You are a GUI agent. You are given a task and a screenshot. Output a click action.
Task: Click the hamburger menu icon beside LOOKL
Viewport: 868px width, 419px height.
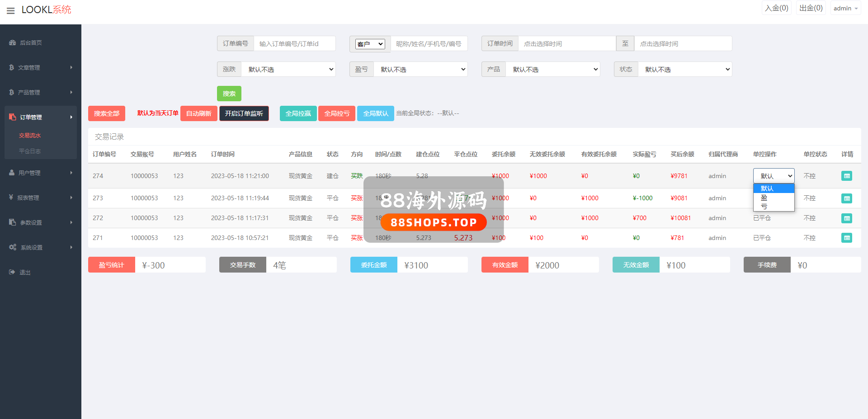pos(11,10)
